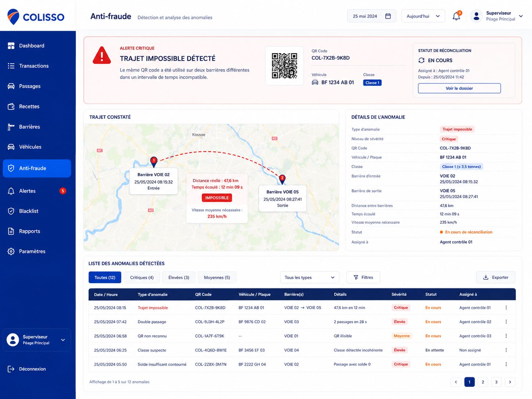Click the 25 mai 2024 date field

(371, 16)
